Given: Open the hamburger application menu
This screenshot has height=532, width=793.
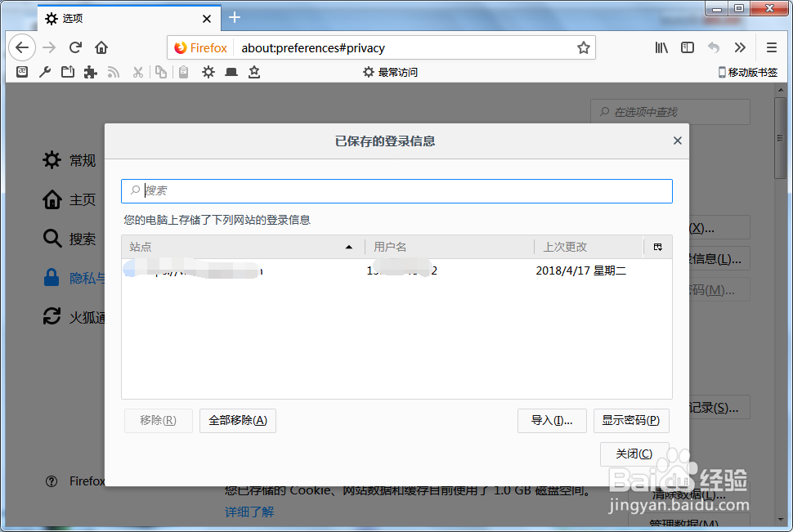Looking at the screenshot, I should (771, 47).
